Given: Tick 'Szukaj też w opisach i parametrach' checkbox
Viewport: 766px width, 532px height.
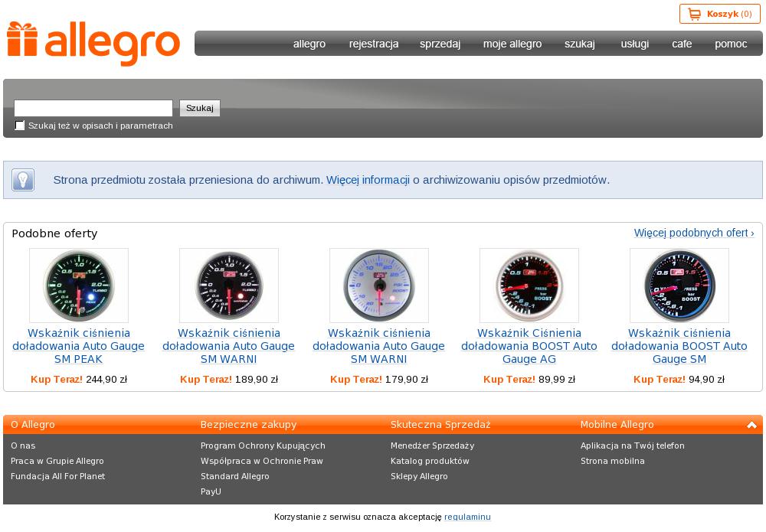Looking at the screenshot, I should pyautogui.click(x=20, y=126).
